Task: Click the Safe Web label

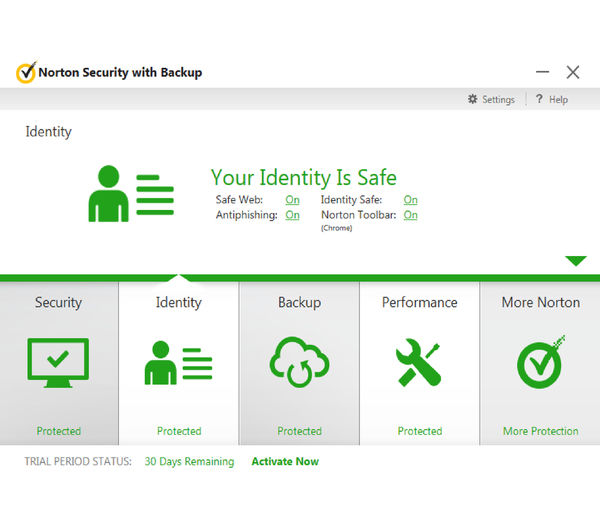Action: click(x=239, y=200)
